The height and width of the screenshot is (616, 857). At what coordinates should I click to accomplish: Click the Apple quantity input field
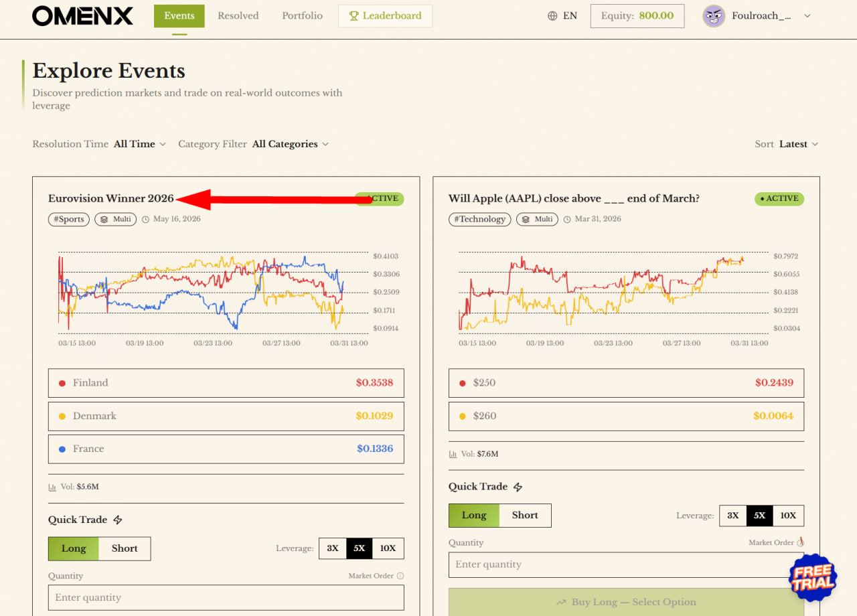pyautogui.click(x=626, y=564)
